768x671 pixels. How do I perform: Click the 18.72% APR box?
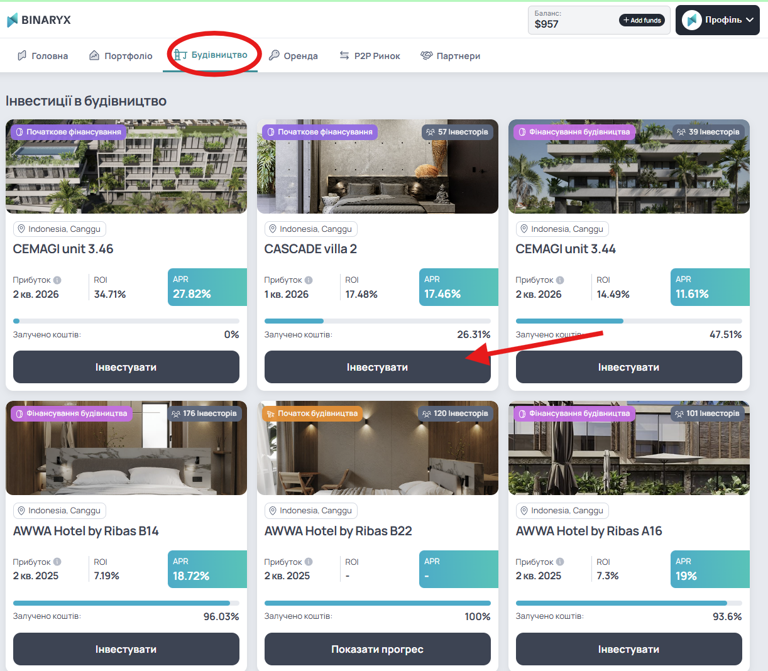click(207, 569)
